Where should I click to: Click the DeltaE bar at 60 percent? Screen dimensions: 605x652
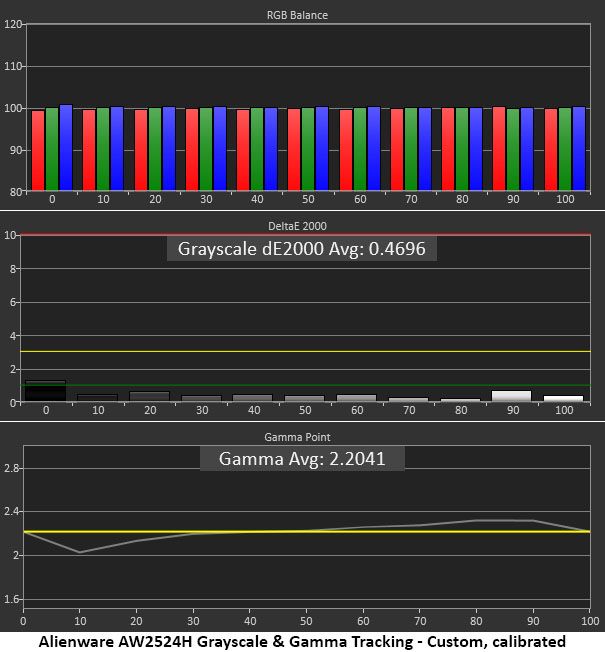coord(356,398)
